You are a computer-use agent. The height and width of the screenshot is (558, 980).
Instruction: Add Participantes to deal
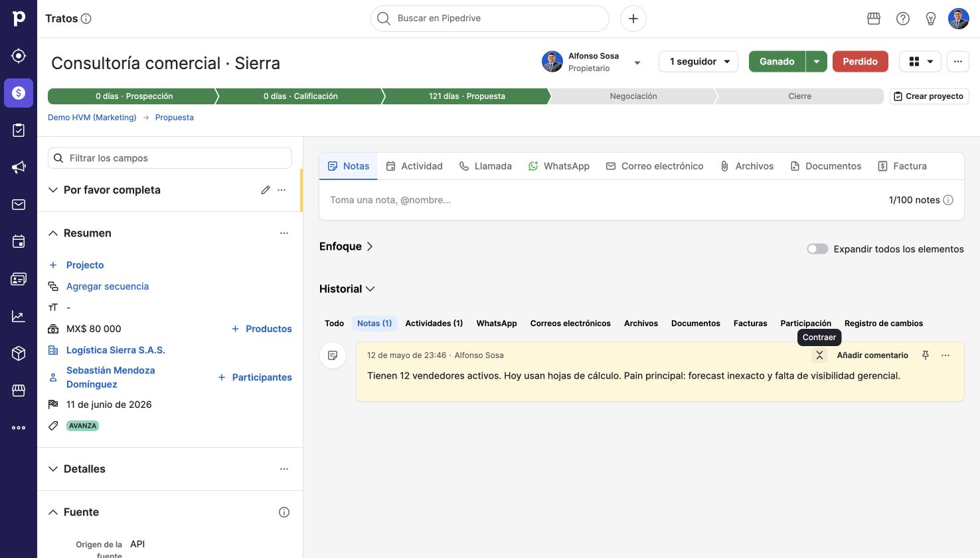[x=255, y=377]
